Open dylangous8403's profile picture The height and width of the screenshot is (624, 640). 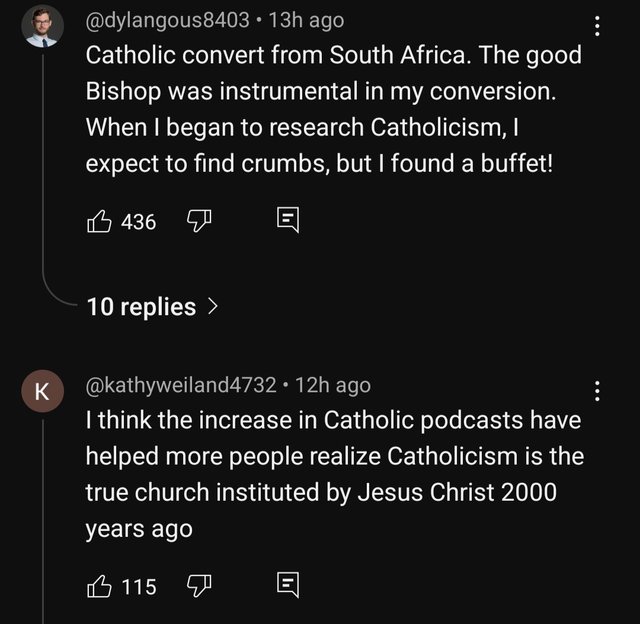tap(43, 27)
